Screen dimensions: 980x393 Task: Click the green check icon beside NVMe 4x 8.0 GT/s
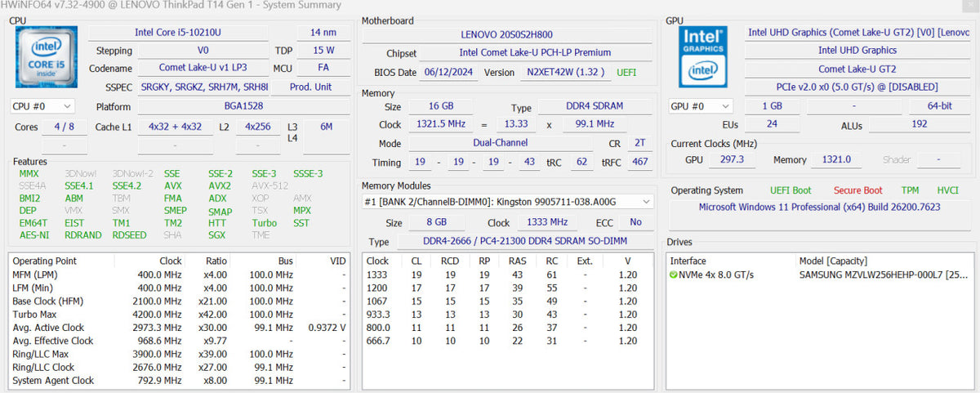[x=674, y=275]
